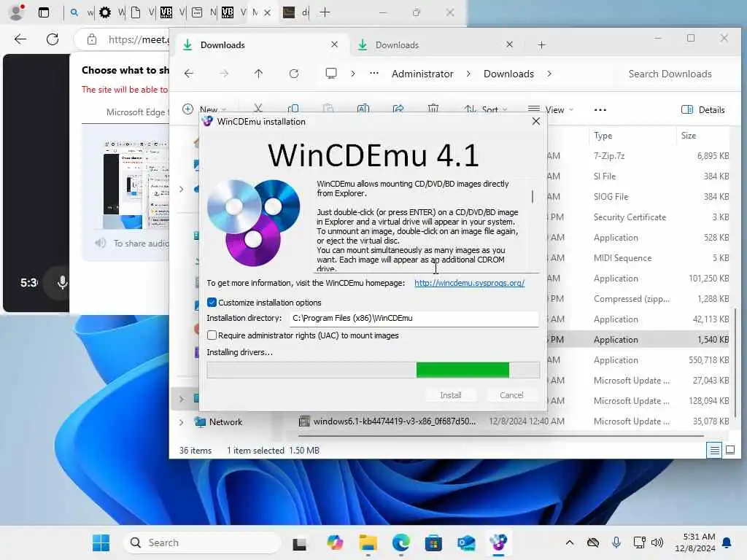Open Microsoft Edge from the taskbar

400,542
